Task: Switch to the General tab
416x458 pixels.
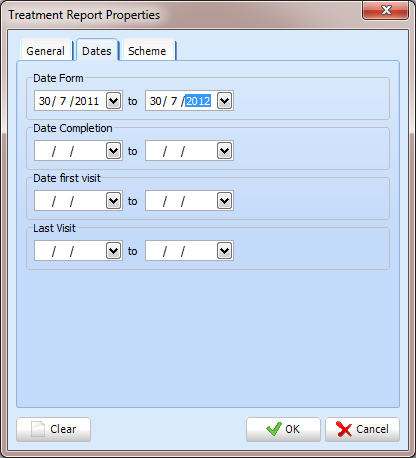Action: (46, 51)
